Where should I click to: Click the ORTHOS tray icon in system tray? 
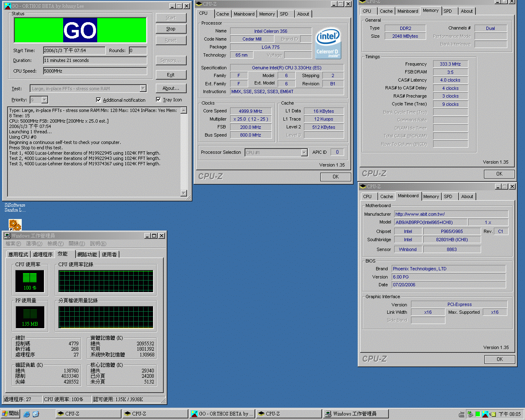pyautogui.click(x=485, y=414)
